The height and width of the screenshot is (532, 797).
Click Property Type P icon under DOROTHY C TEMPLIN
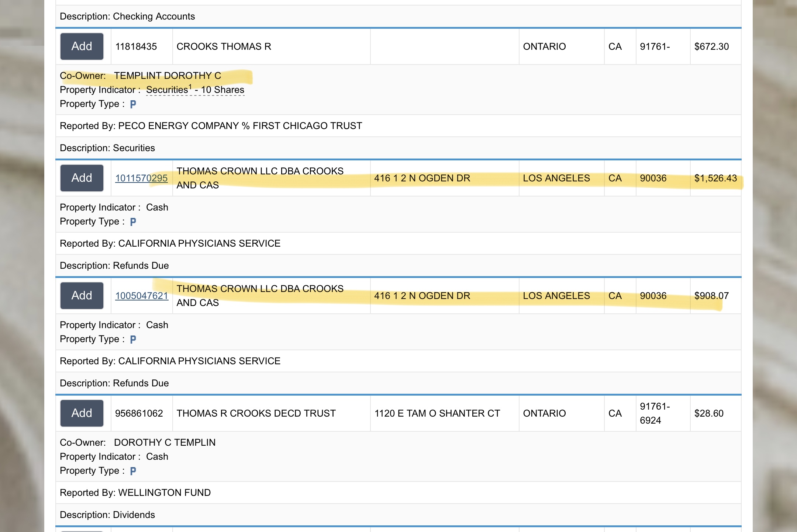click(x=133, y=471)
